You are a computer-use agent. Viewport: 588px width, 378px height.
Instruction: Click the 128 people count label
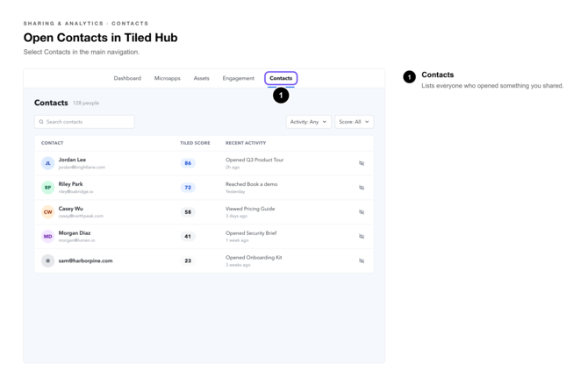(86, 103)
